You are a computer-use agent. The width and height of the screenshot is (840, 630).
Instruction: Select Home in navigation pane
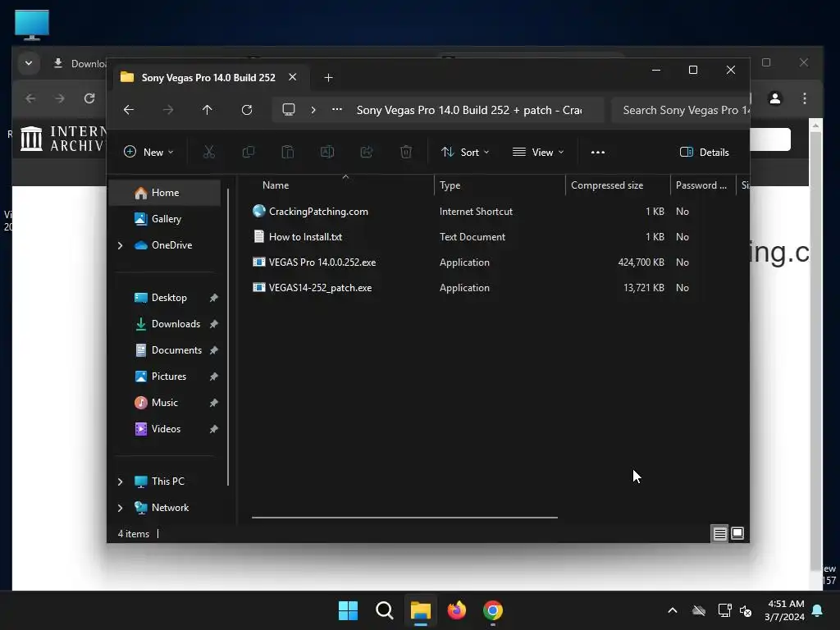point(165,193)
